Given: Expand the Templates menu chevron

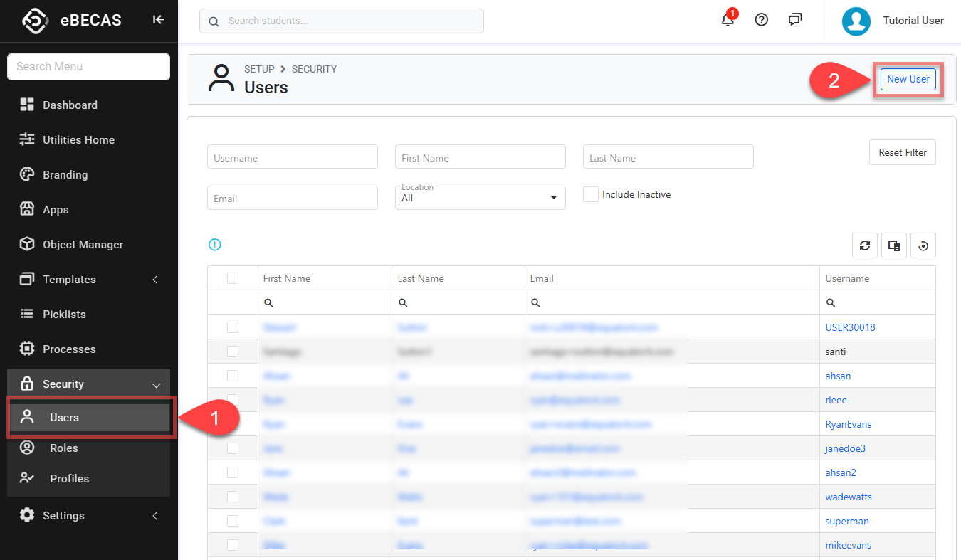Looking at the screenshot, I should (x=155, y=280).
